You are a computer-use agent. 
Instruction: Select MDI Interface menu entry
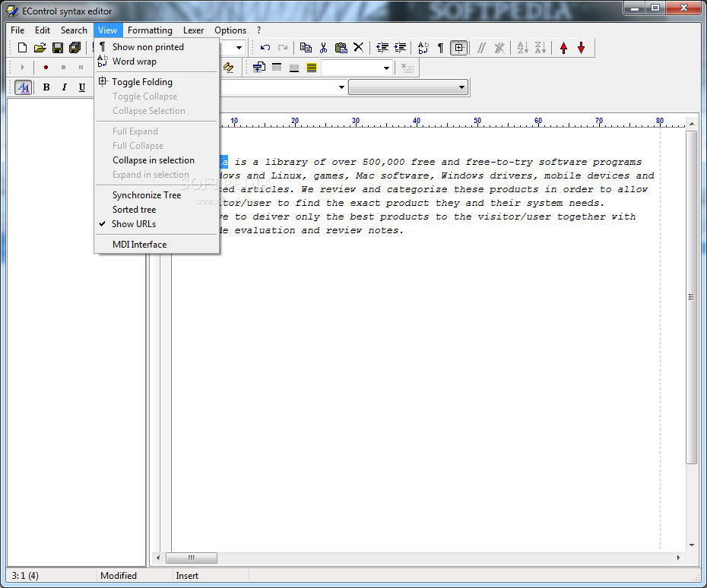tap(157, 245)
